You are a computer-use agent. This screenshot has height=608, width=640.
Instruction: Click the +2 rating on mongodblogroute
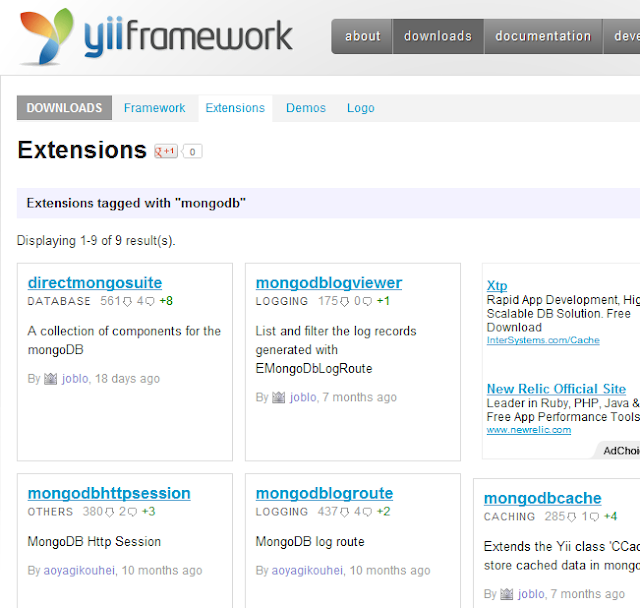click(x=383, y=512)
